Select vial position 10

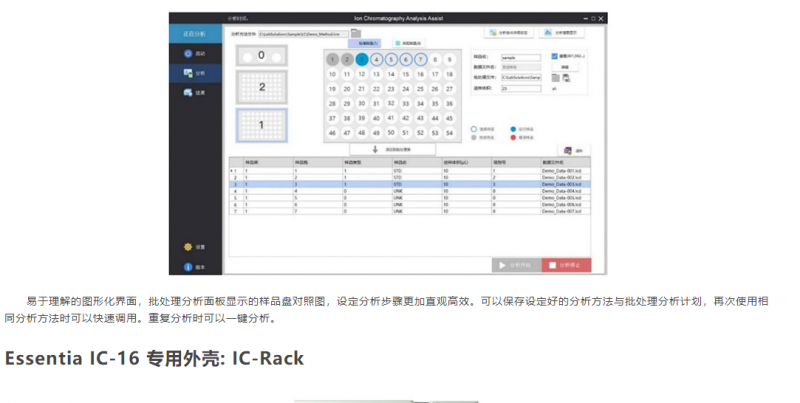click(x=332, y=74)
